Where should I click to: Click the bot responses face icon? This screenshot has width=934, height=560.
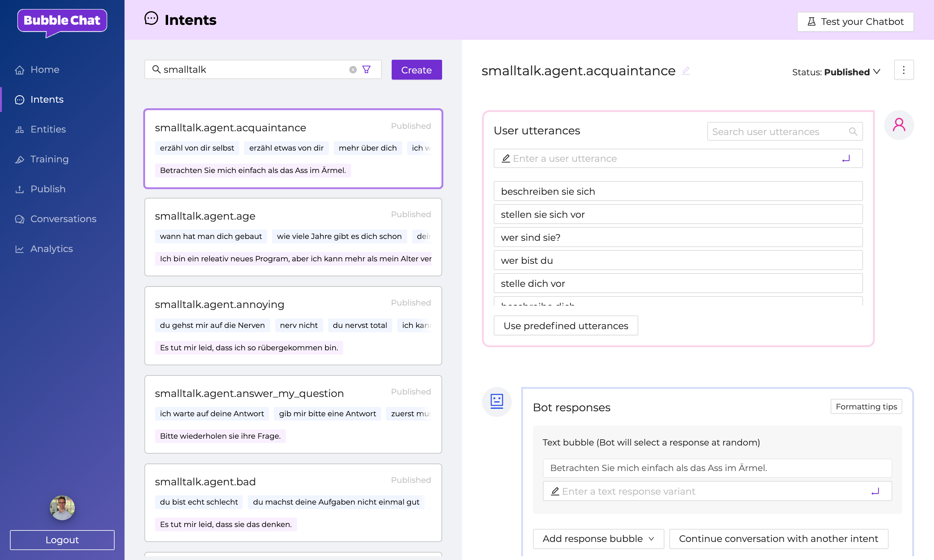[497, 402]
